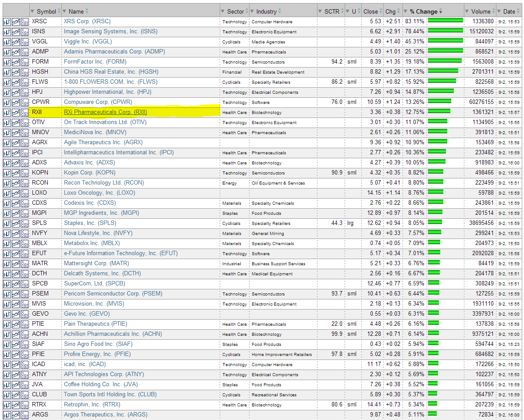
Task: Select the SCTR value 99.9
Action: tap(337, 334)
